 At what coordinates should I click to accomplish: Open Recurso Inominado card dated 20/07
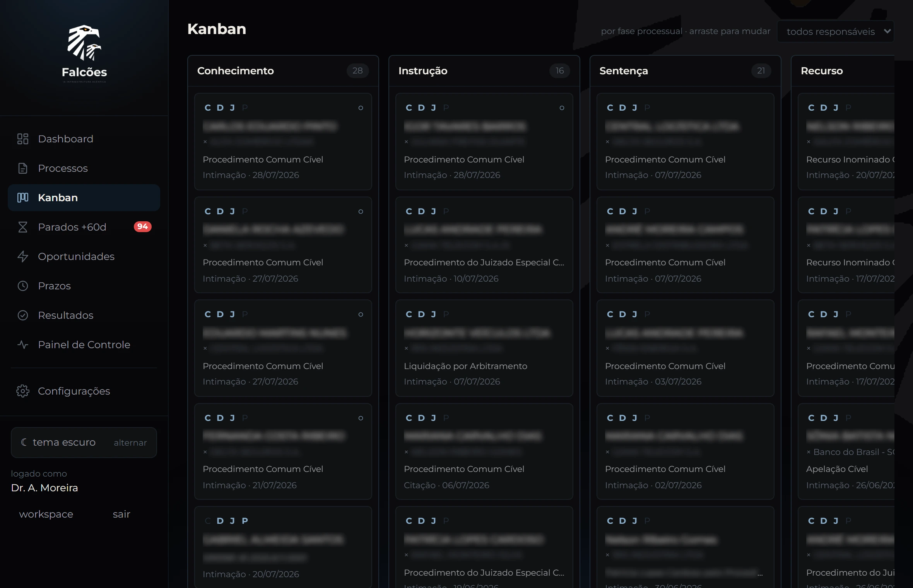tap(846, 142)
